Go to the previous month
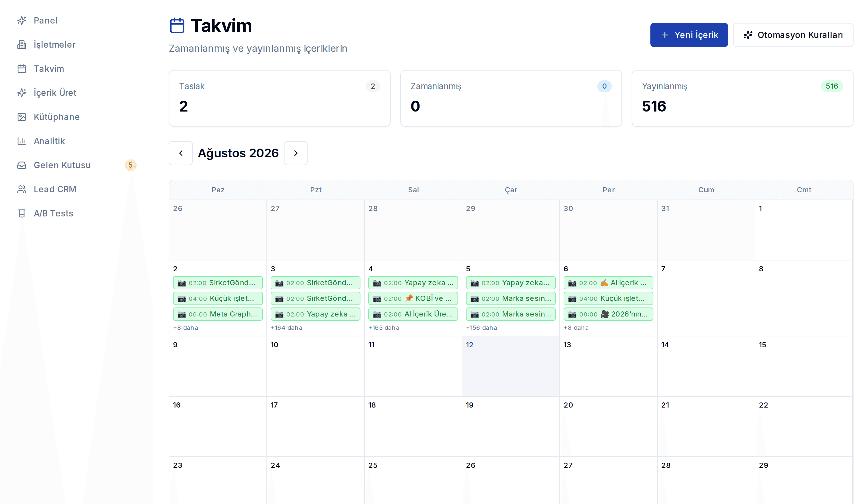 181,153
